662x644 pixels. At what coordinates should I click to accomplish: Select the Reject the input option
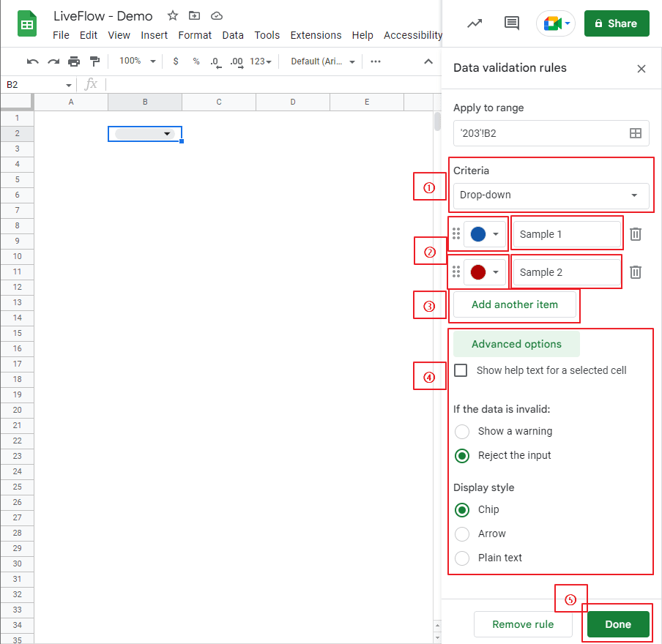462,456
